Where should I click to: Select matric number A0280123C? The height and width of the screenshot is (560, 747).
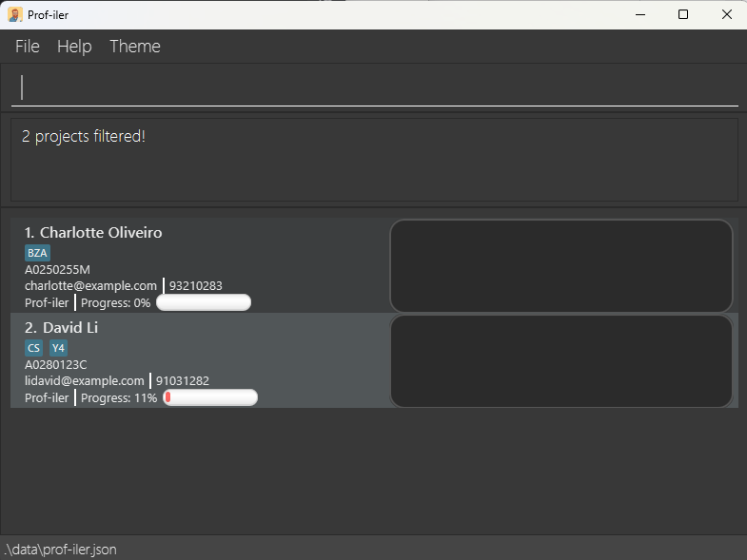tap(56, 365)
